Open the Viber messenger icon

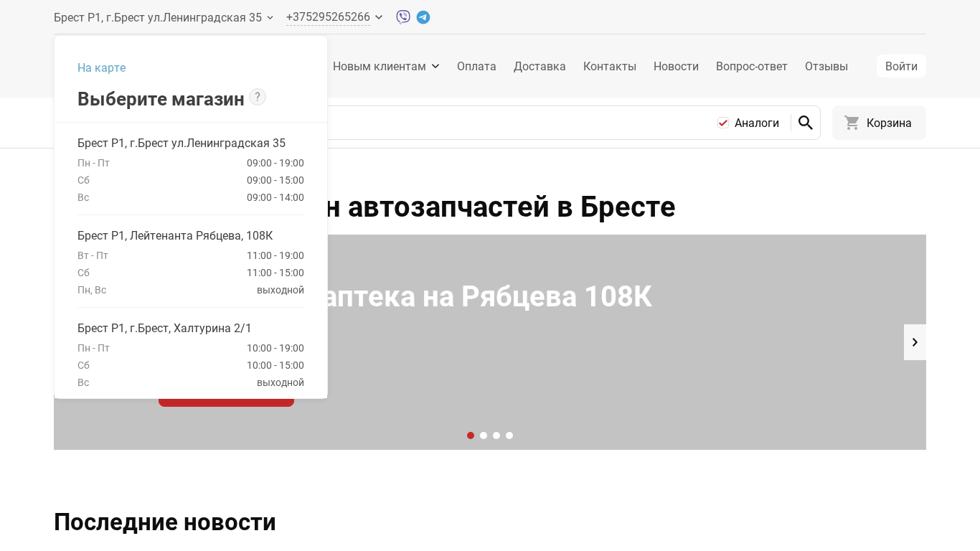[403, 17]
